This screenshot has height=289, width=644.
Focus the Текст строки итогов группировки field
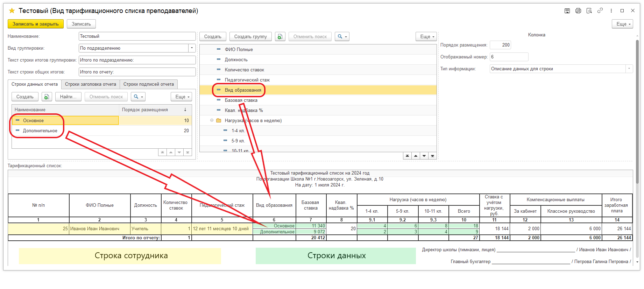(x=137, y=60)
